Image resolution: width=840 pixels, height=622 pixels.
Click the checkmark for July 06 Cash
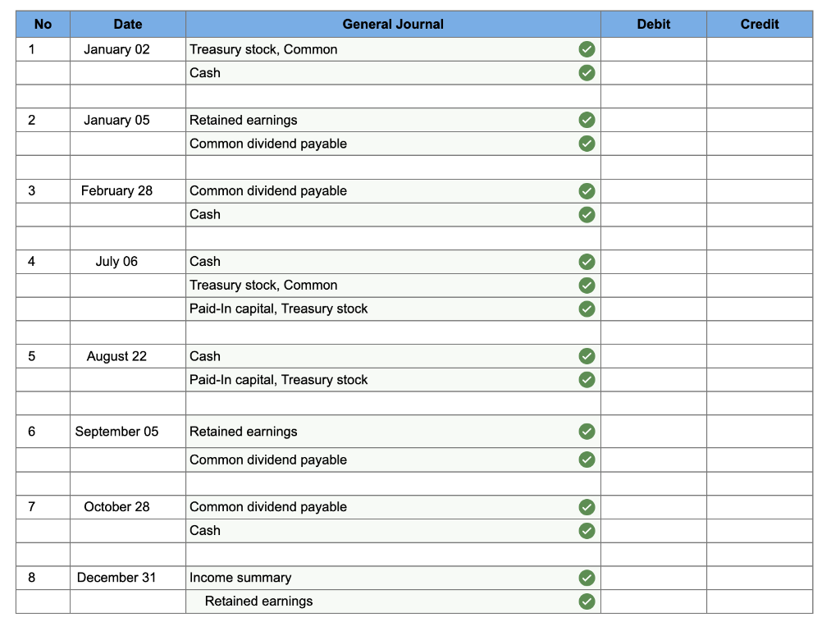(587, 262)
